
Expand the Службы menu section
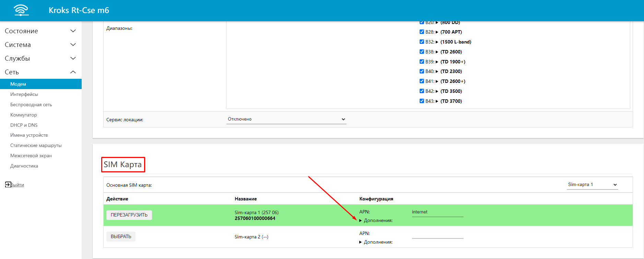(40, 58)
